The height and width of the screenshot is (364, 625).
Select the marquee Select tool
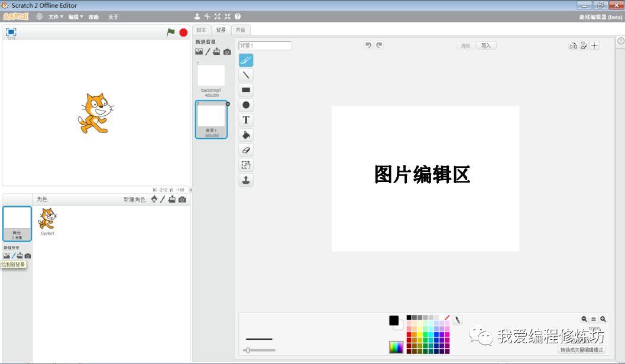(246, 165)
